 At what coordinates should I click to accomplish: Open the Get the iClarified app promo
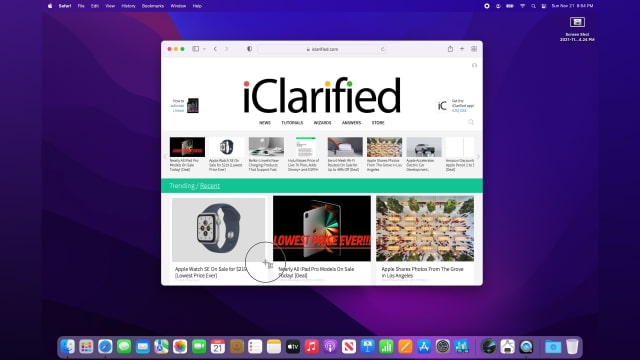click(x=455, y=106)
